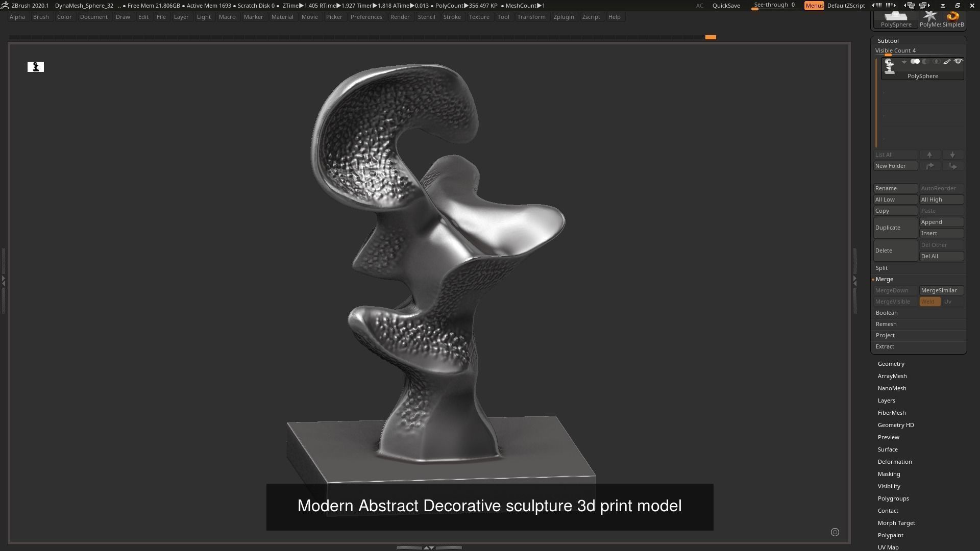Click the sculpture silhouette icon in viewport corner
980x551 pixels.
(36, 67)
